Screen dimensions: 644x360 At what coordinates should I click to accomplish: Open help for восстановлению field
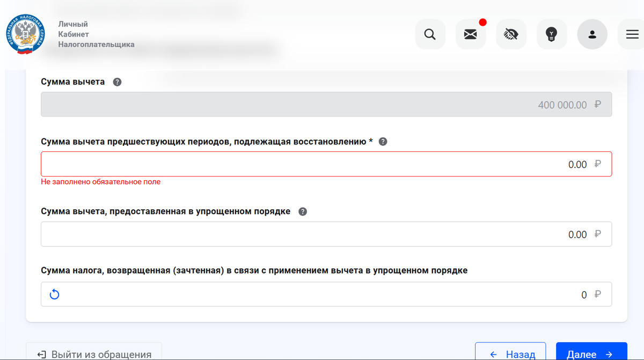(383, 141)
